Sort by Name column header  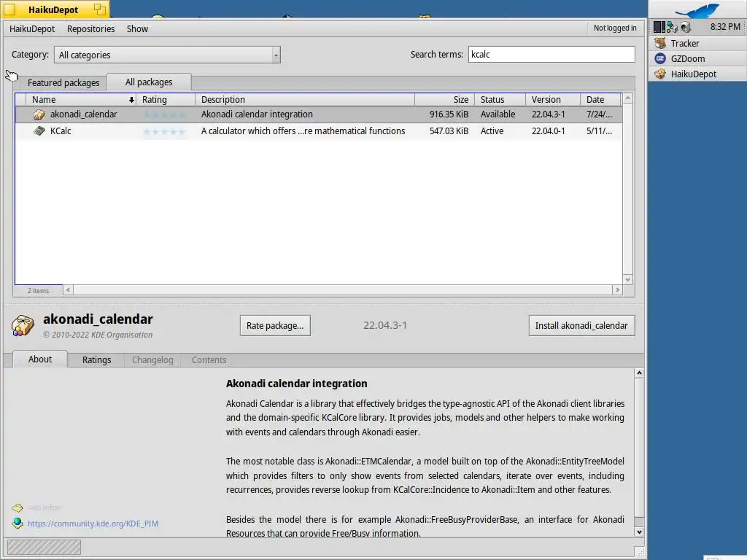tap(82, 99)
